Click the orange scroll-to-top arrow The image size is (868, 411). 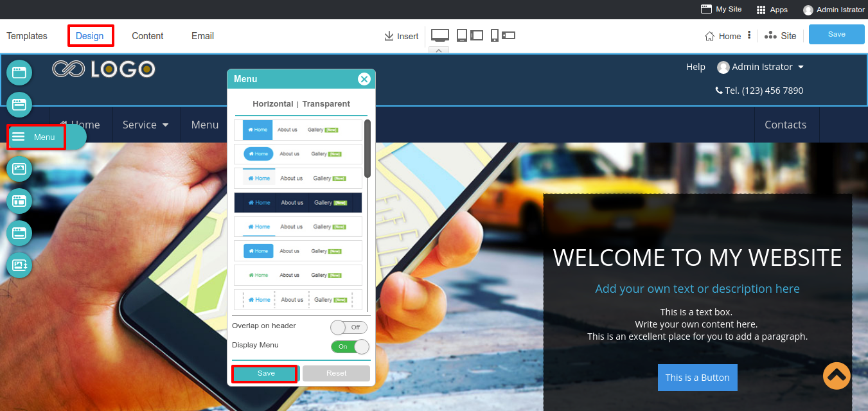click(x=837, y=376)
